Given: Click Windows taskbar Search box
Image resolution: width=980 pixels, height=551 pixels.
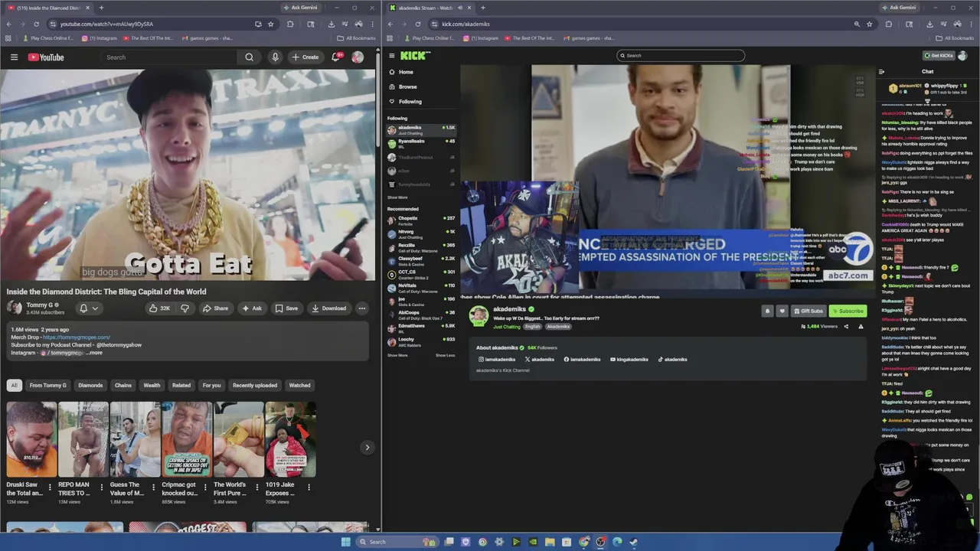Looking at the screenshot, I should 398,542.
